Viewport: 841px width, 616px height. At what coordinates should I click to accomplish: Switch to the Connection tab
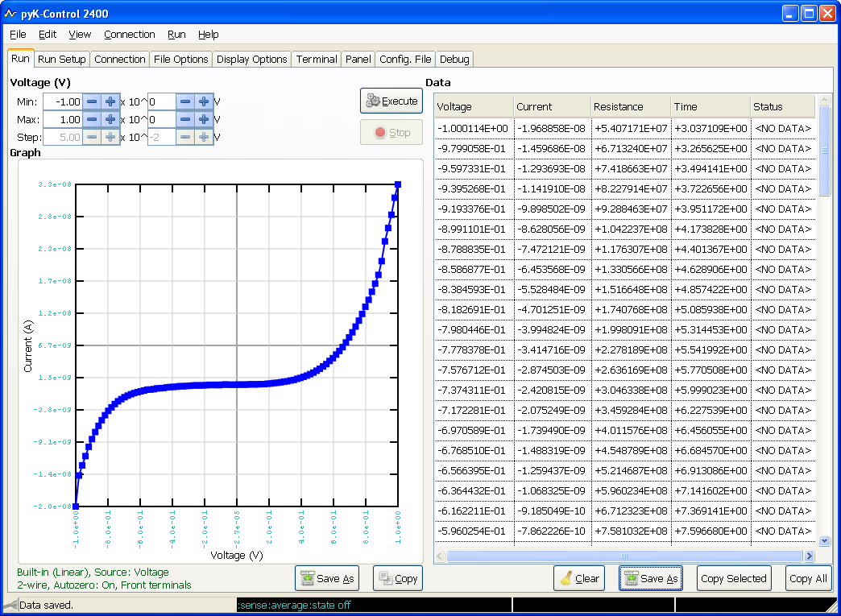tap(119, 59)
